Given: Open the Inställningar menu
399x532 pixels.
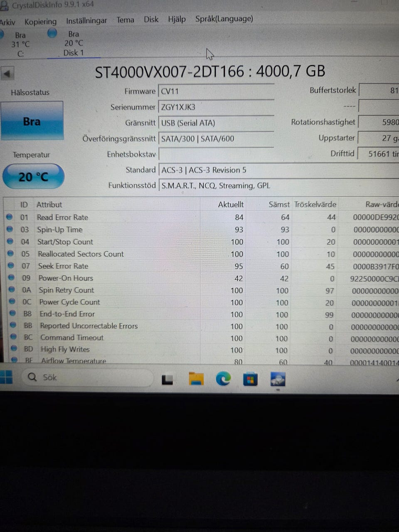Looking at the screenshot, I should [86, 20].
